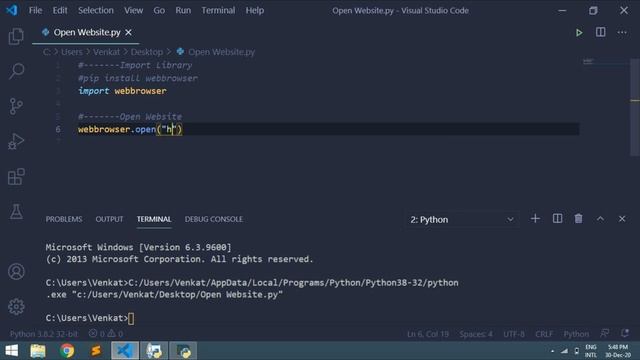Open the Run and Debug view
Image resolution: width=640 pixels, height=360 pixels.
16,141
